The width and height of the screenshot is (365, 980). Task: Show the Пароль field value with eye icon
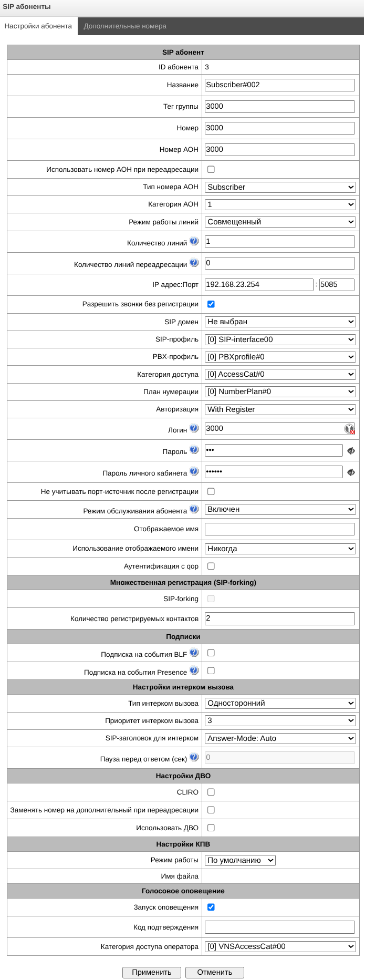click(x=351, y=451)
